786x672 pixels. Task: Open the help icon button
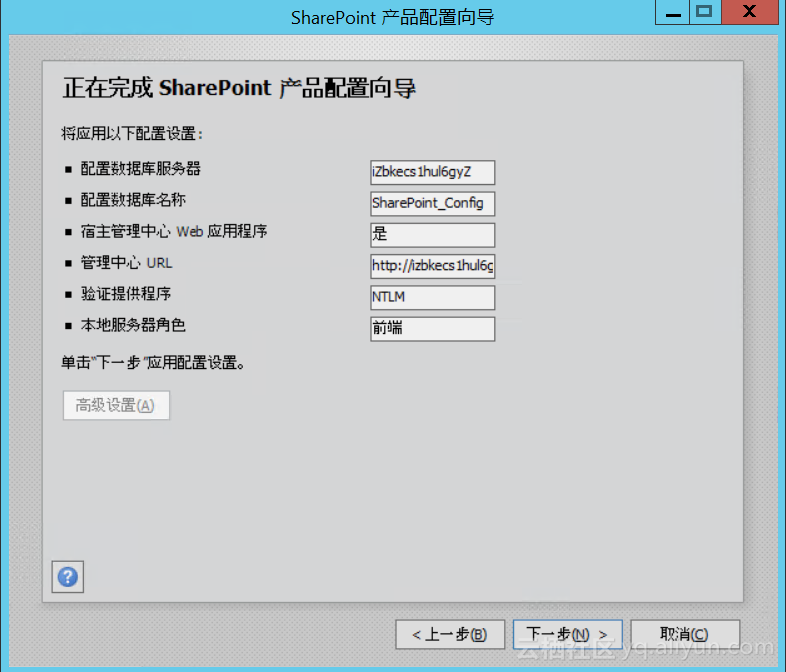click(68, 577)
